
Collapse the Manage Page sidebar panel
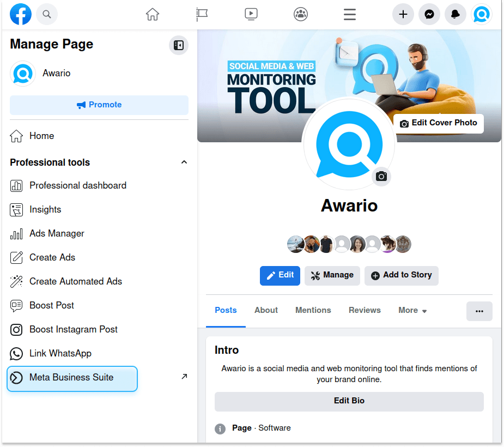click(x=179, y=45)
